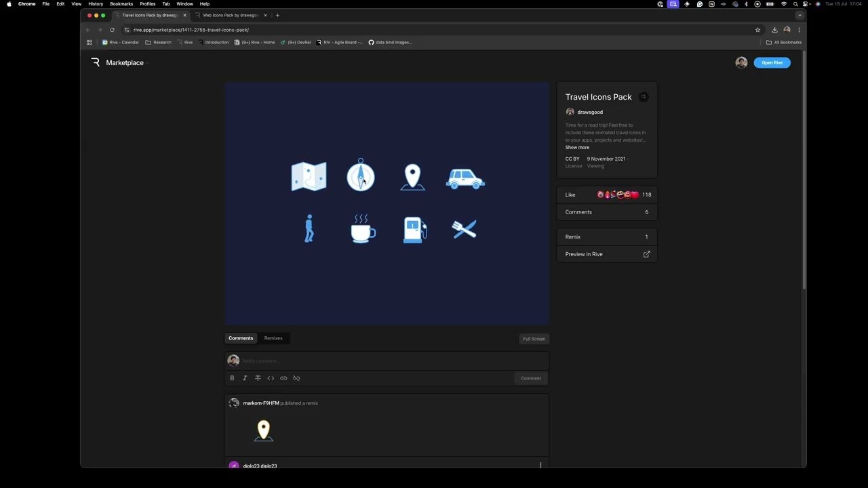Expand description with Show more
Screen dimensions: 868x488
577,147
